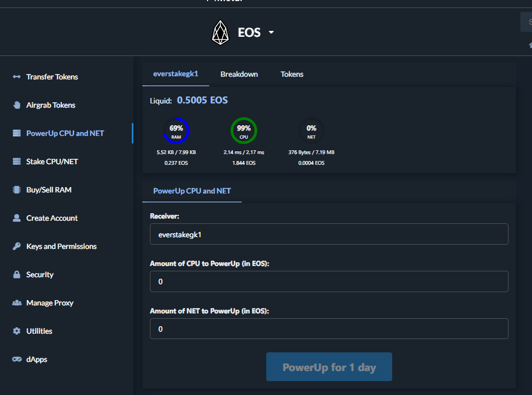Focus the Amount of CPU to PowerUp field
532x395 pixels.
point(329,281)
